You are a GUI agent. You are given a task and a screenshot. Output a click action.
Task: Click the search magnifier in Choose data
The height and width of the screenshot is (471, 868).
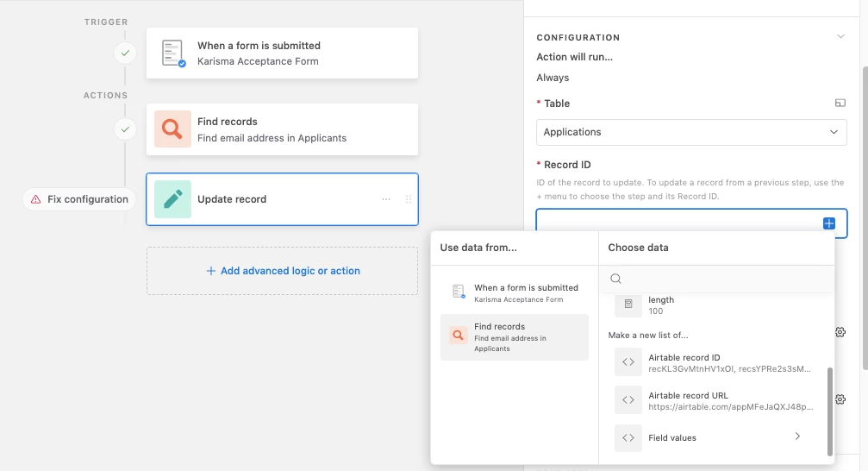(615, 279)
